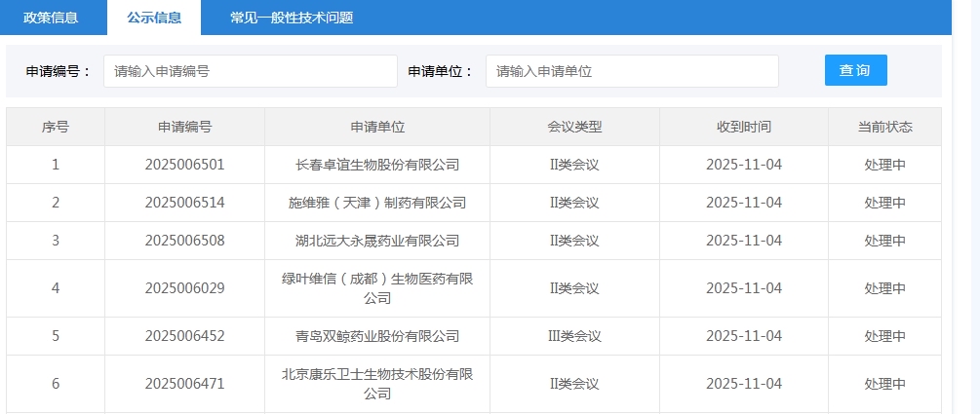This screenshot has width=980, height=414.
Task: Click 施维雅（天津）制药有限公司 cell
Action: click(x=377, y=203)
